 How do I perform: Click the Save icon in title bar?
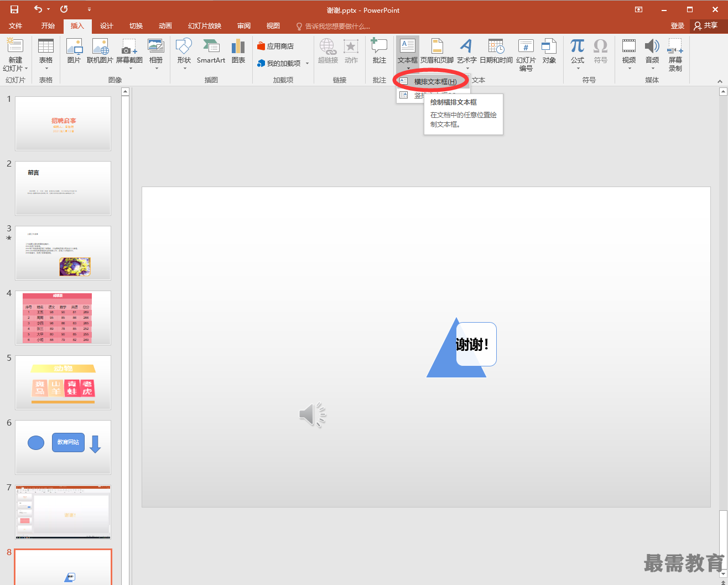click(14, 9)
